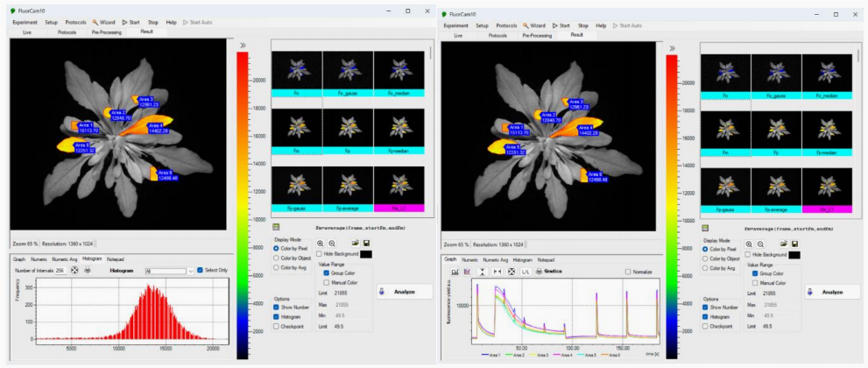
Task: Select Color by Object in left window
Action: tap(277, 259)
